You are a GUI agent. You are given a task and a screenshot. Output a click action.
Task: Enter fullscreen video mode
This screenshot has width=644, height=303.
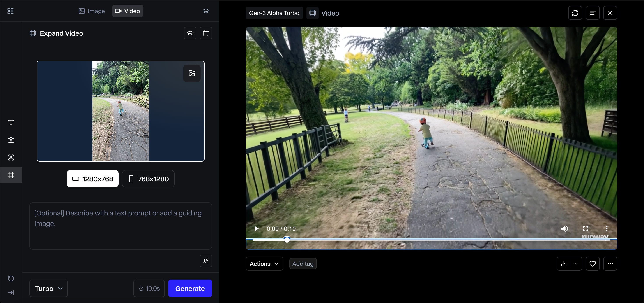(586, 229)
